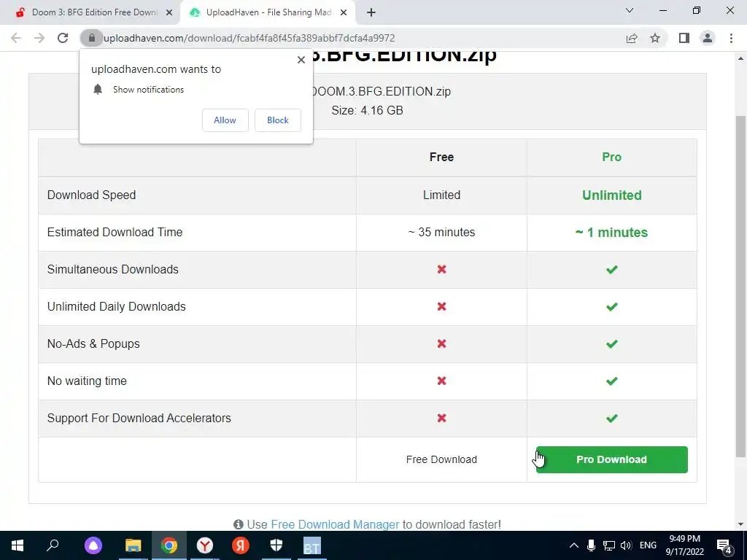Bookmark this page with the star icon
Screen dimensions: 747x560
tap(655, 38)
